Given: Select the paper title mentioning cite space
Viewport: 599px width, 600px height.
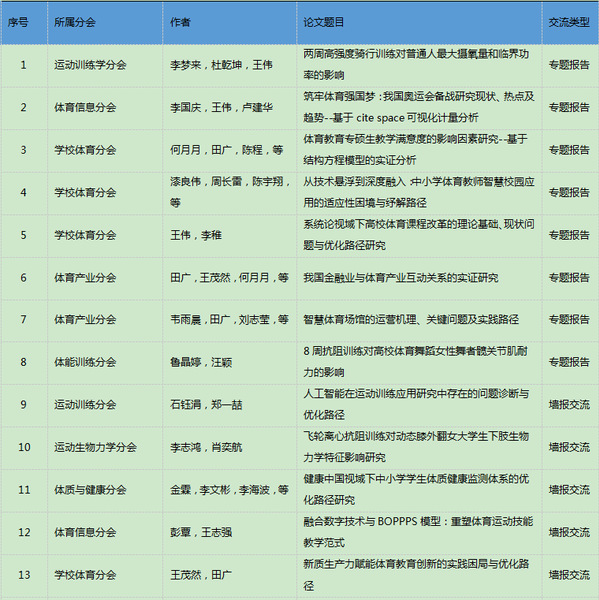Looking at the screenshot, I should [419, 107].
